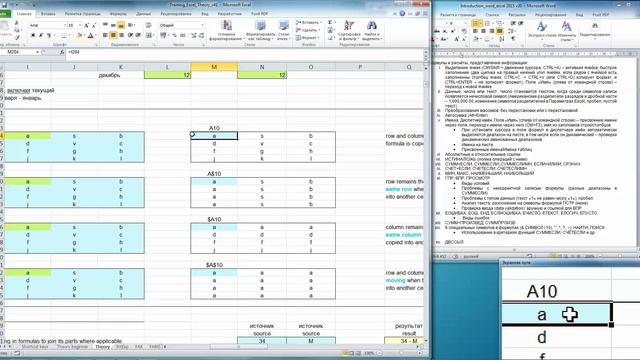Click the Change Styles icon in Word ribbon
Image resolution: width=640 pixels, height=360 pixels.
(567, 30)
